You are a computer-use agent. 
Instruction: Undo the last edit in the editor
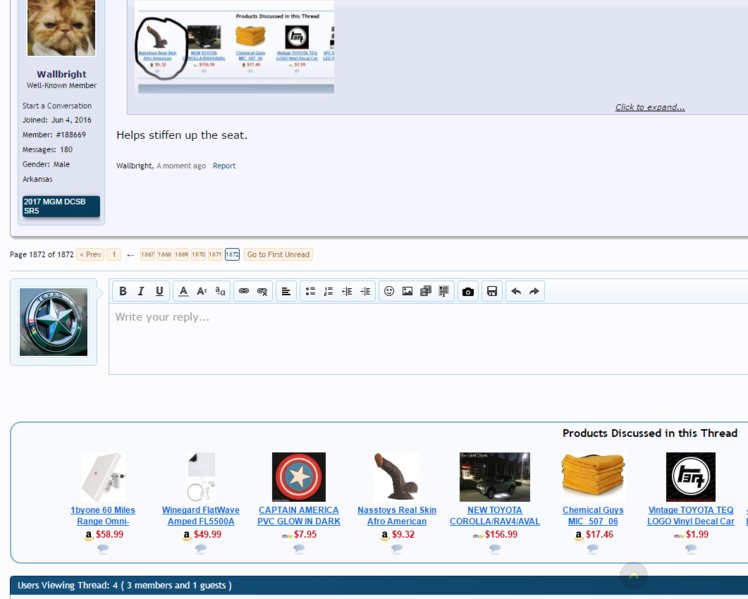click(x=516, y=291)
